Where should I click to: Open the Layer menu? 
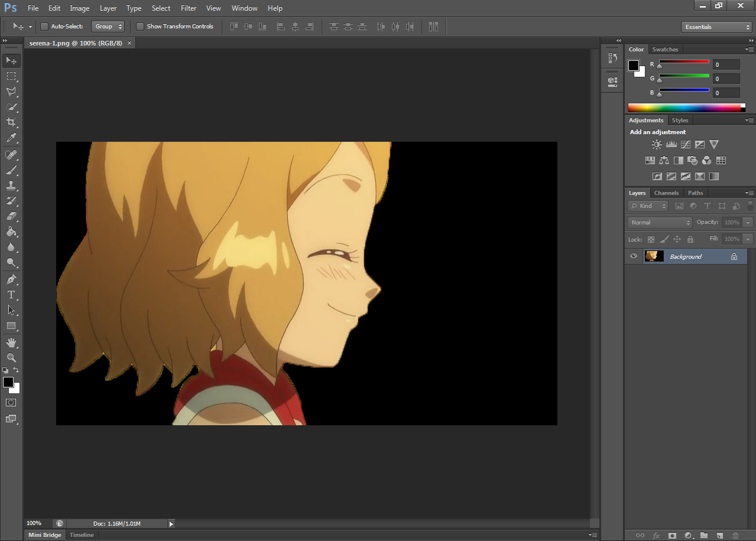point(108,8)
